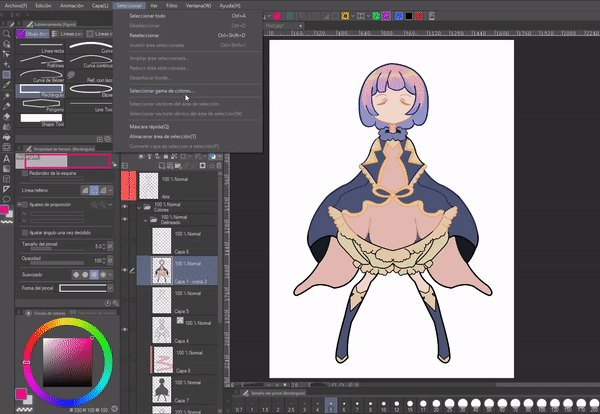The image size is (600, 414).
Task: Click the pink main color swatch under the color wheel
Action: [x=21, y=394]
